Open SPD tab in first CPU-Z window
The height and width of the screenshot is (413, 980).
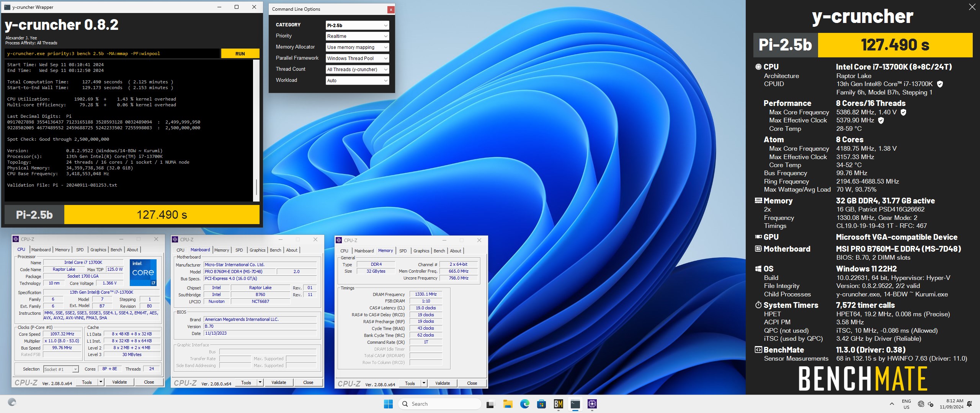click(80, 250)
